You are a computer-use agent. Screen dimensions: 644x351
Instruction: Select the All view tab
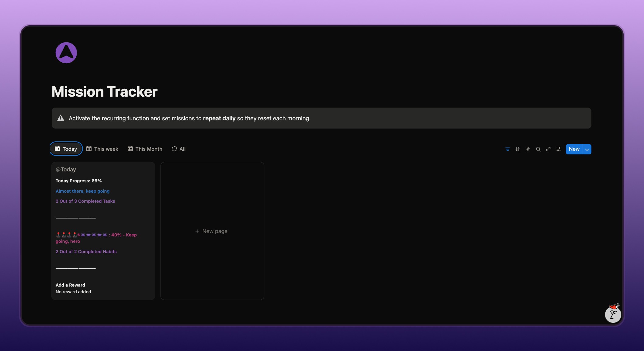coord(179,149)
